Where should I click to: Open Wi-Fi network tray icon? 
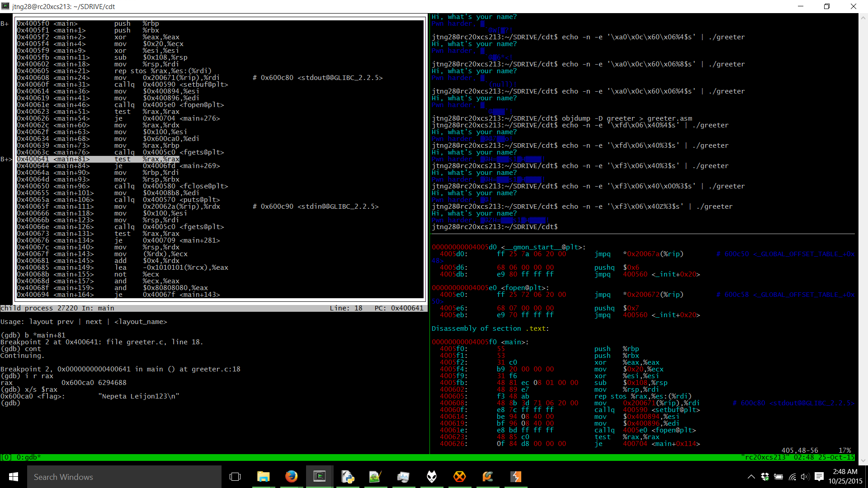pos(792,477)
